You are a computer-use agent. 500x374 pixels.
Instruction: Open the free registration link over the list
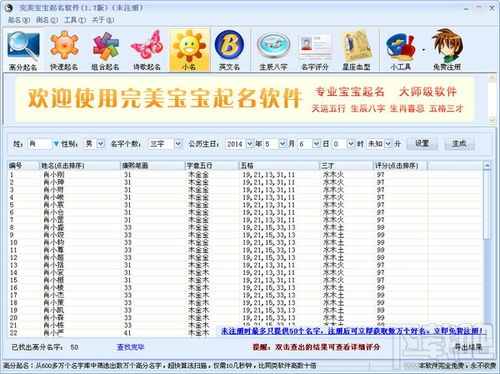tap(352, 331)
